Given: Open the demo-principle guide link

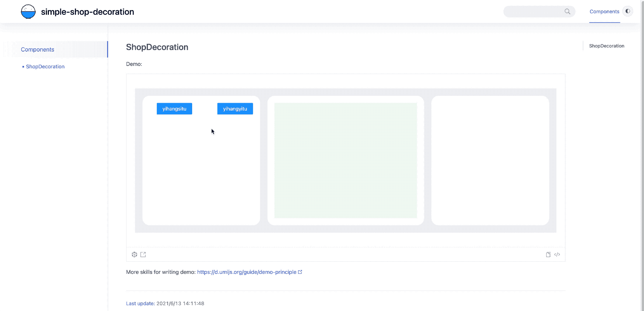Looking at the screenshot, I should pos(246,272).
